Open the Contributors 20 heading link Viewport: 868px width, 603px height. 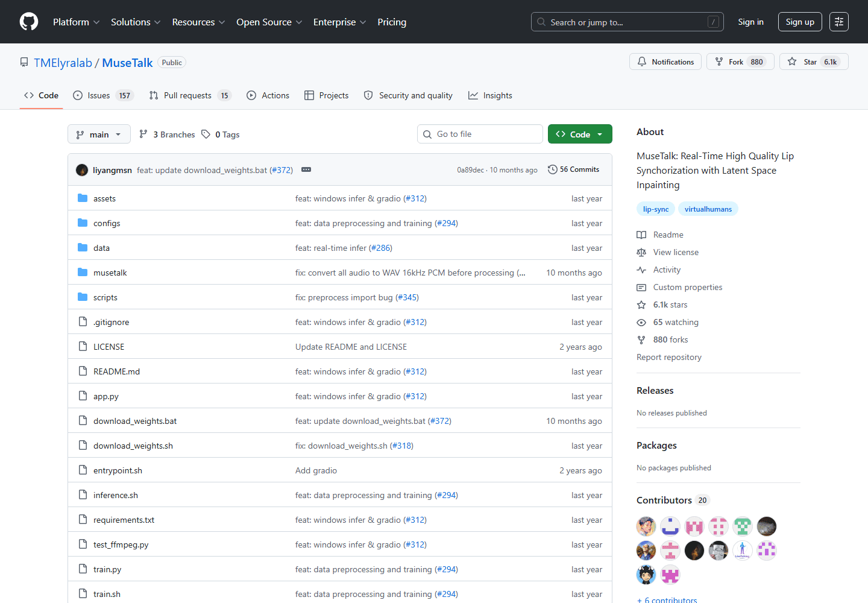673,500
